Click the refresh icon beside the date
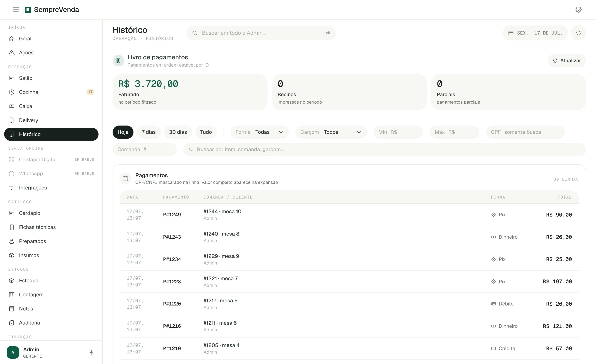 (x=578, y=33)
